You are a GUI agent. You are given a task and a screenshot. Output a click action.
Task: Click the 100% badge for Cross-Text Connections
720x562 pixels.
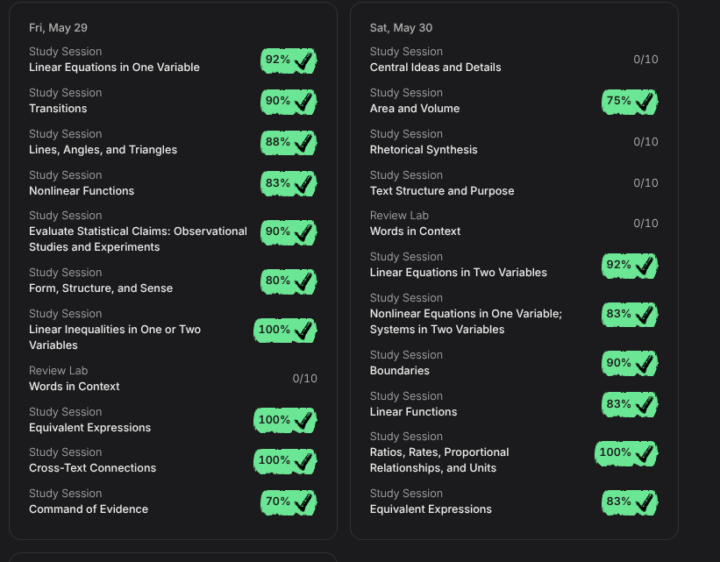pos(285,461)
